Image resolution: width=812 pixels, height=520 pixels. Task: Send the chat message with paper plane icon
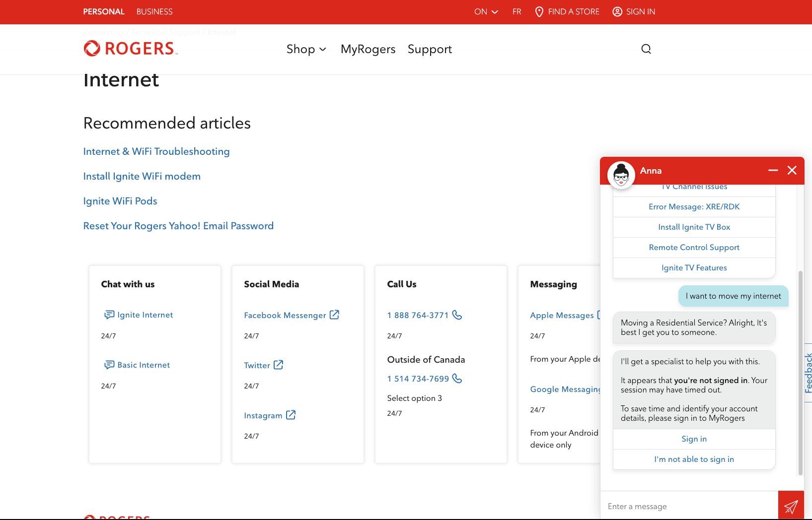coord(791,506)
